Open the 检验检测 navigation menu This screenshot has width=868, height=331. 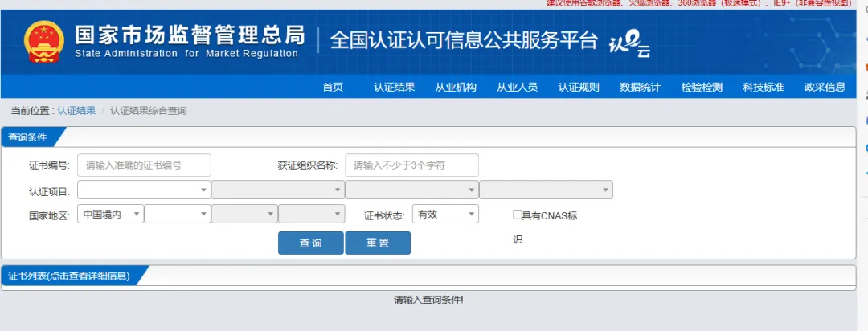702,87
